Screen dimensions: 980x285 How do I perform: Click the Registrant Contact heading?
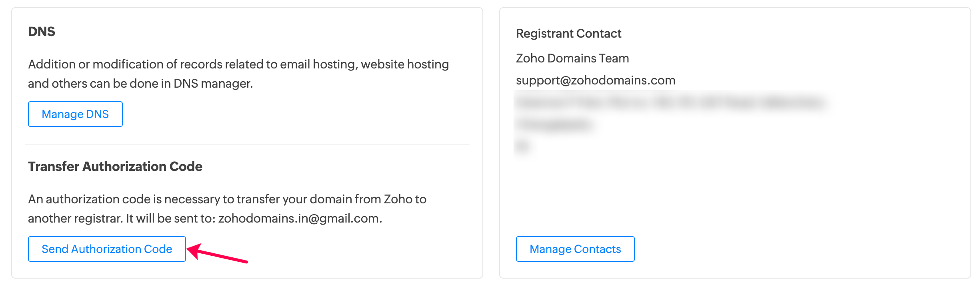(568, 34)
